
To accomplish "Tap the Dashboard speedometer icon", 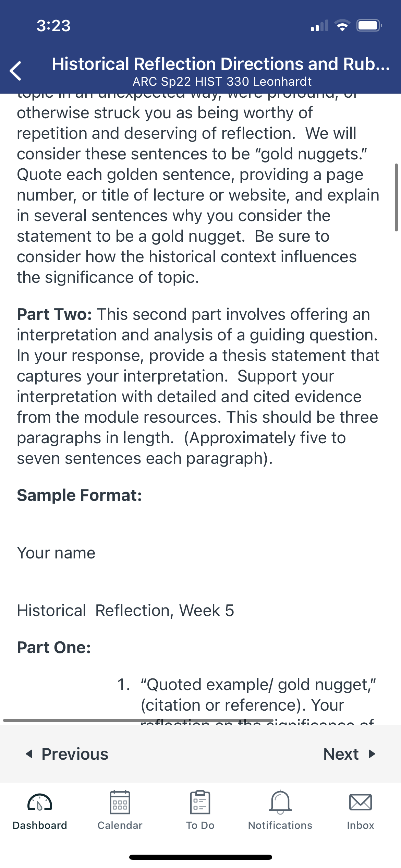I will pos(40,803).
